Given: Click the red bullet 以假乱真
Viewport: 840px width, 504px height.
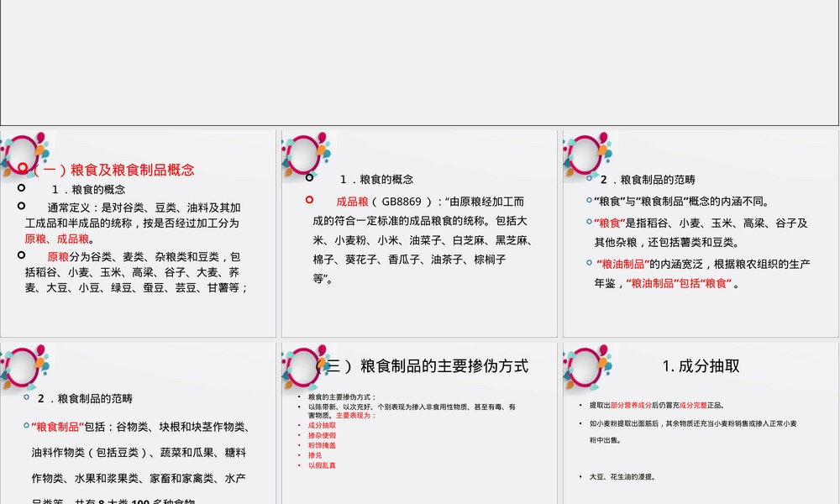Looking at the screenshot, I should click(322, 465).
